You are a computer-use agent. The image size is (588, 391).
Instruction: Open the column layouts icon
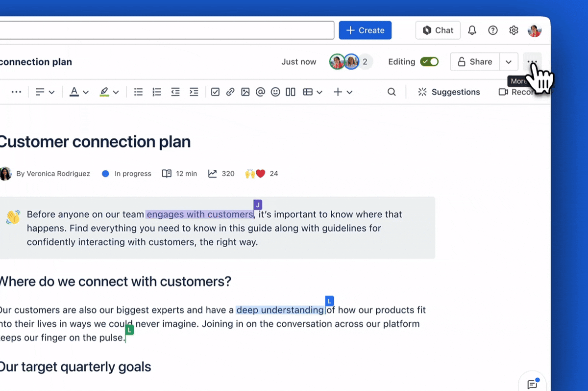[290, 92]
